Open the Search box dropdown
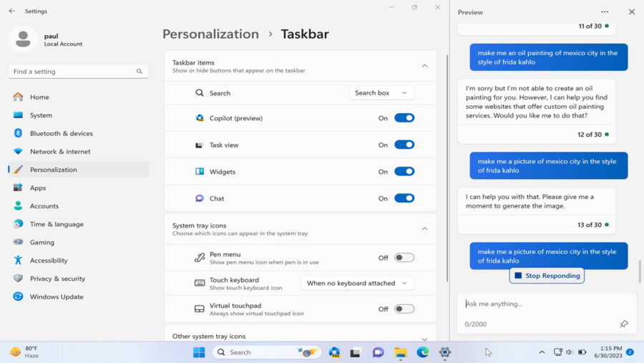This screenshot has height=363, width=644. 381,93
